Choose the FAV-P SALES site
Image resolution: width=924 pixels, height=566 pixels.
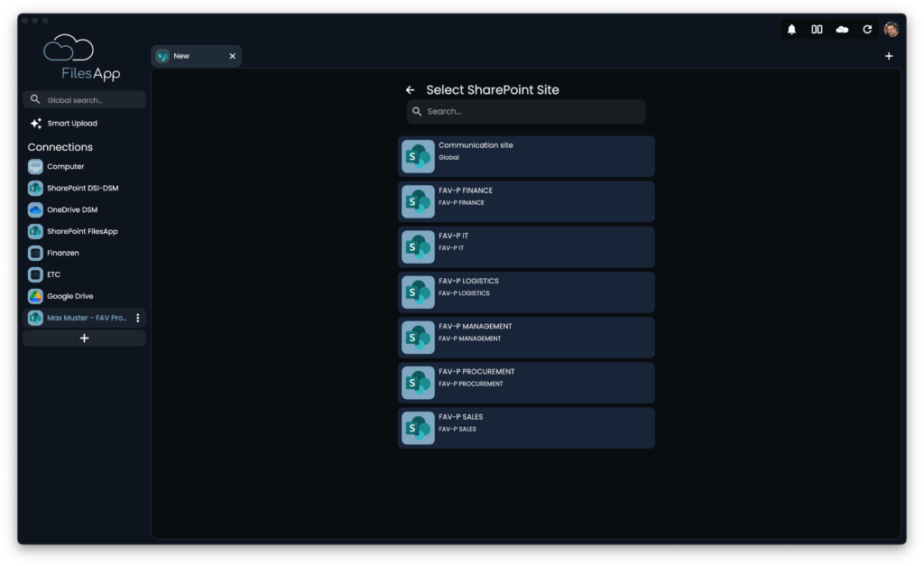point(526,428)
